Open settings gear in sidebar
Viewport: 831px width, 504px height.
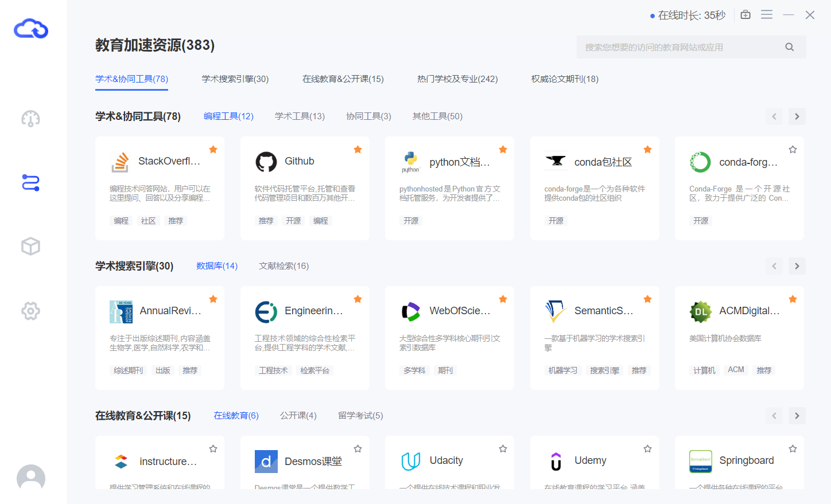click(30, 311)
